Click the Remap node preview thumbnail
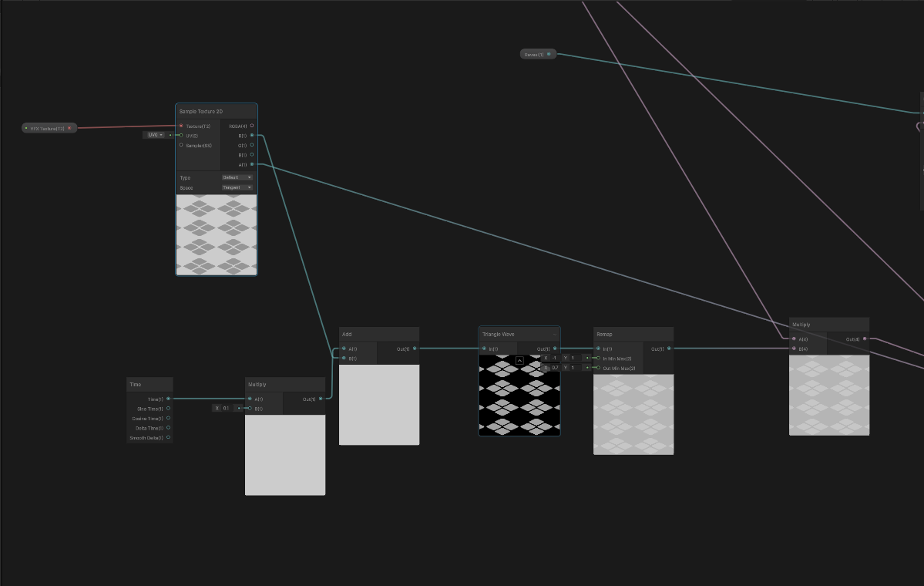Image resolution: width=924 pixels, height=586 pixels. (633, 415)
